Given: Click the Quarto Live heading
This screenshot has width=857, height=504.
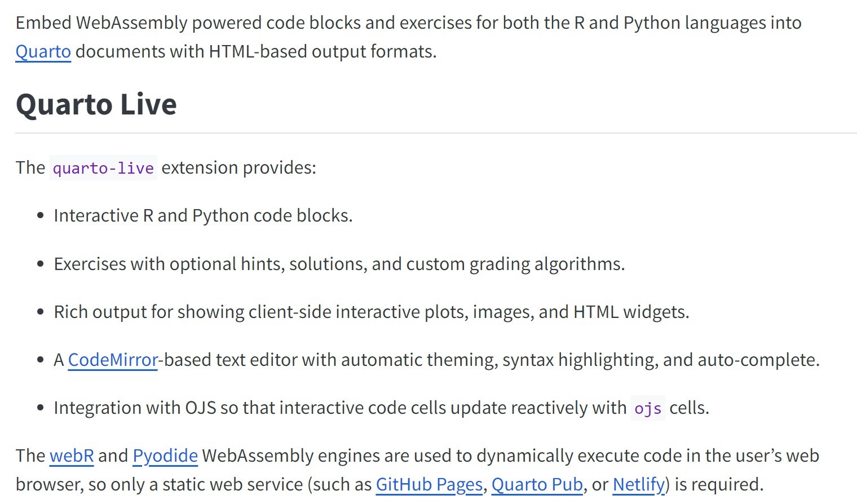Looking at the screenshot, I should [x=96, y=104].
